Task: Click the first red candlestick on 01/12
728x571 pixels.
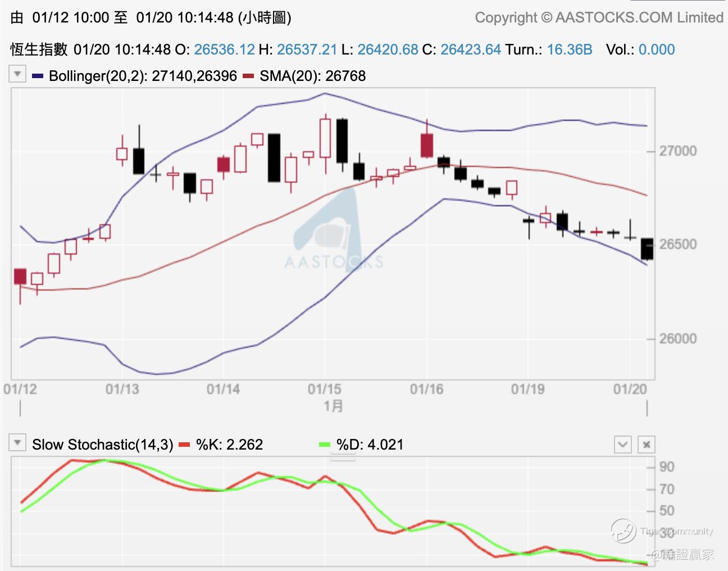Action: point(20,277)
